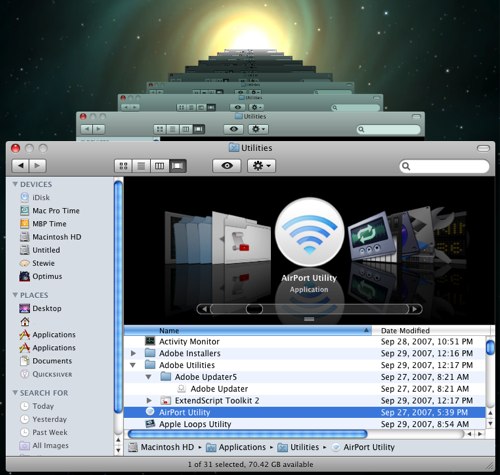Image resolution: width=500 pixels, height=475 pixels.
Task: Click Applications in the path bar
Action: (236, 447)
